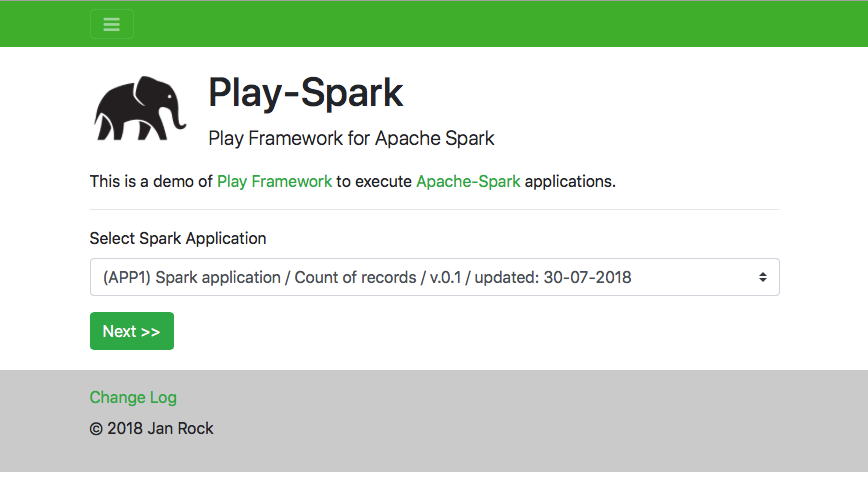The height and width of the screenshot is (478, 868).
Task: Click the text "This is a demo of"
Action: point(151,181)
